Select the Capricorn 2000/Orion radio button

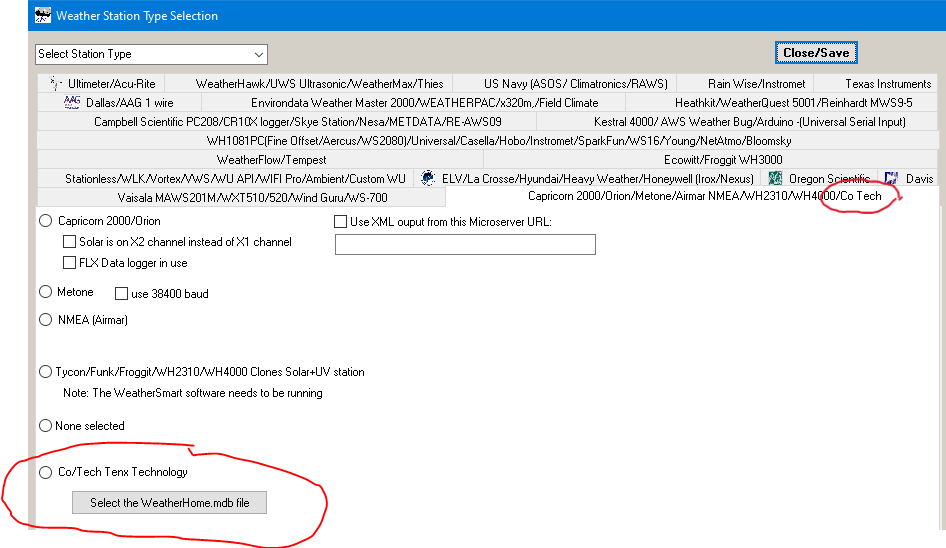[45, 221]
